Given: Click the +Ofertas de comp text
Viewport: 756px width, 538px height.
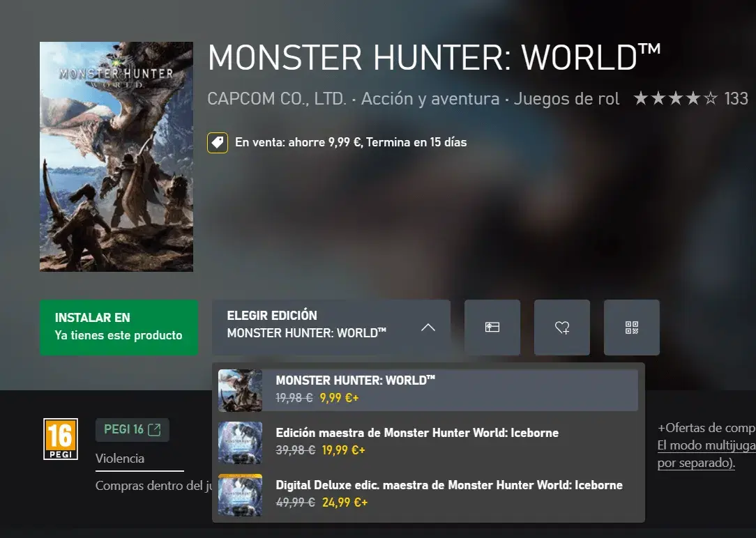Looking at the screenshot, I should tap(706, 428).
